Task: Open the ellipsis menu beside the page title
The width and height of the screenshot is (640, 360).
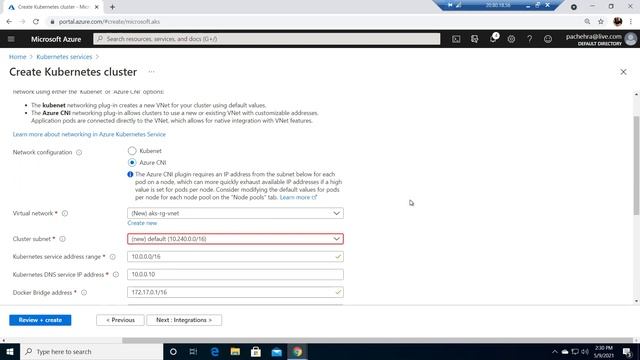Action: tap(151, 71)
